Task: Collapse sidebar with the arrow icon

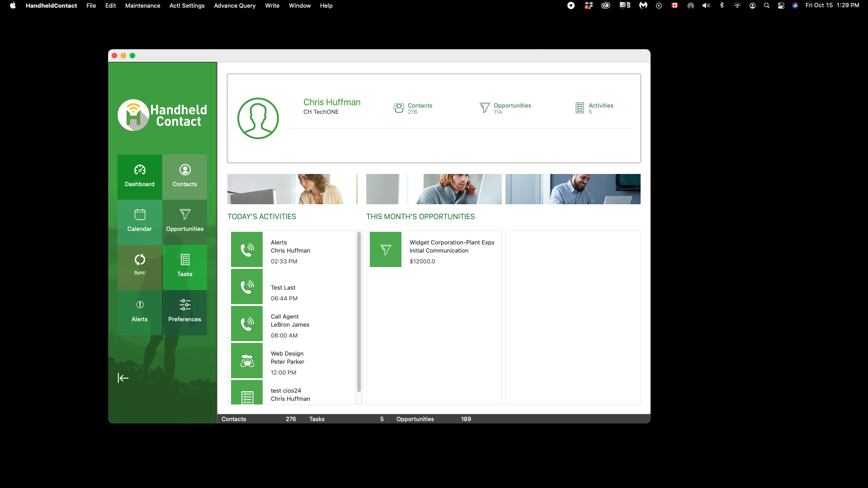Action: tap(123, 378)
